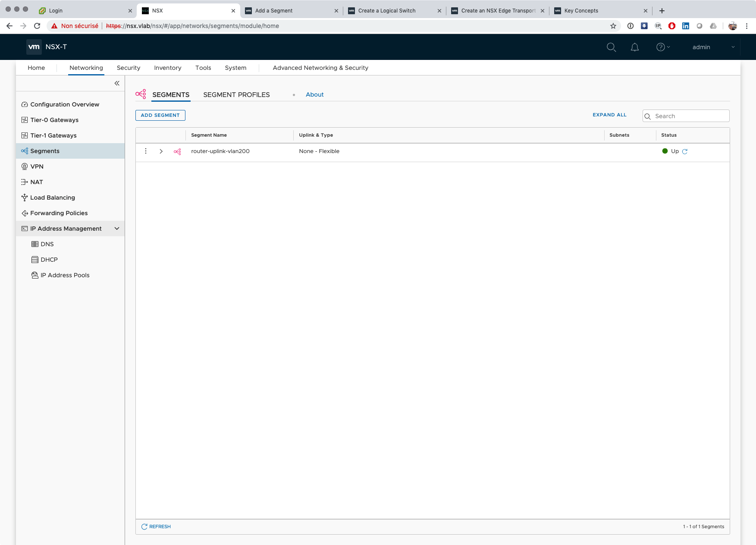
Task: Switch to the Segment Profiles tab
Action: [236, 95]
